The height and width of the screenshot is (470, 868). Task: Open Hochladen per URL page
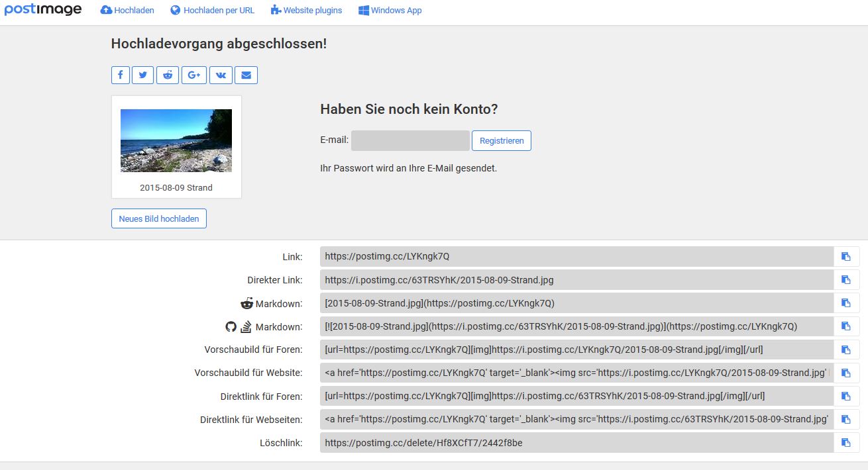tap(212, 11)
